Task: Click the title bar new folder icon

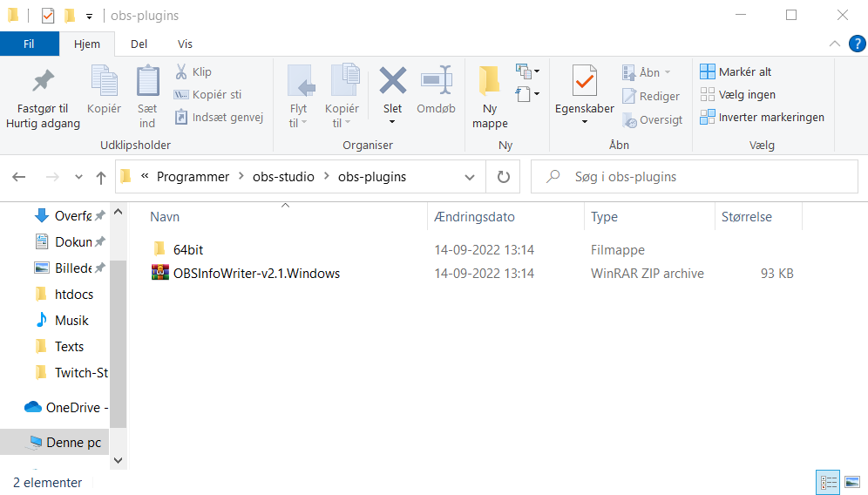Action: (70, 16)
